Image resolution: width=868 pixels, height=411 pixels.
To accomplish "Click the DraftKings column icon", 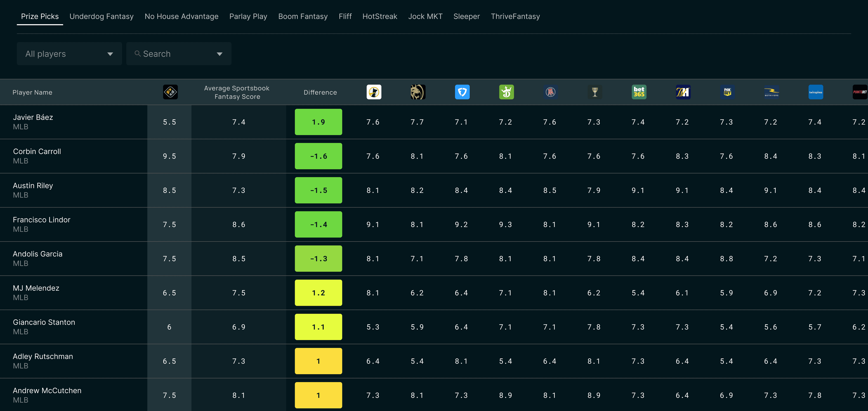I will [506, 92].
